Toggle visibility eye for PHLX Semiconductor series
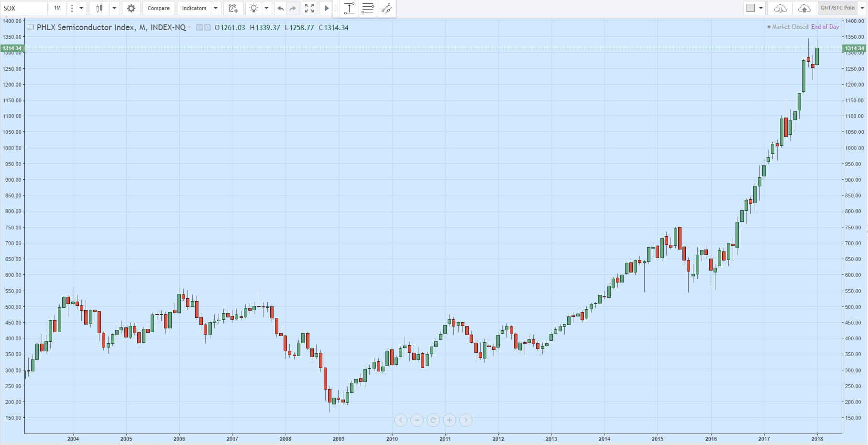 click(x=199, y=27)
